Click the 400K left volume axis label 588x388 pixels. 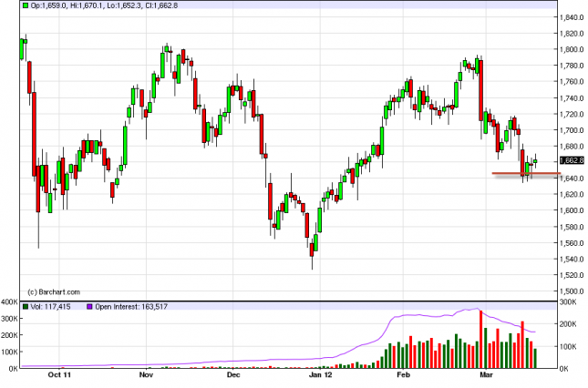tap(9, 301)
